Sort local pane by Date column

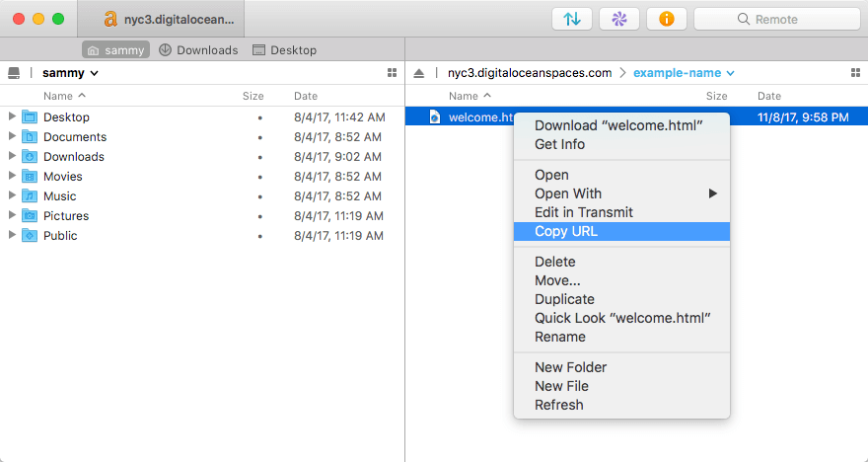point(306,96)
